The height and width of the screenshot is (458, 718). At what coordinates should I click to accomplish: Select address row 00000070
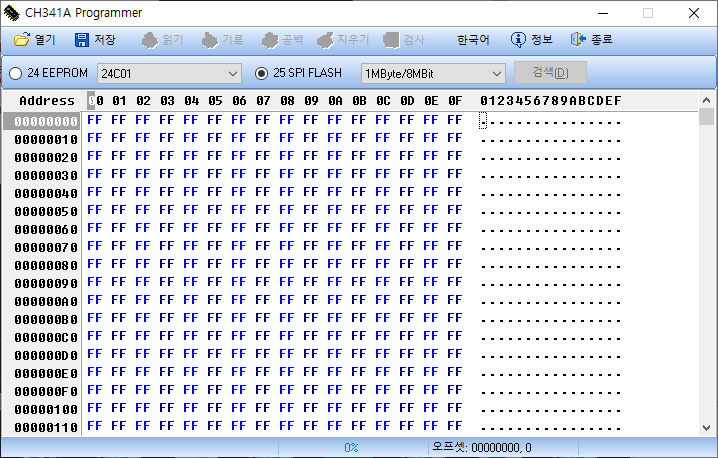46,247
